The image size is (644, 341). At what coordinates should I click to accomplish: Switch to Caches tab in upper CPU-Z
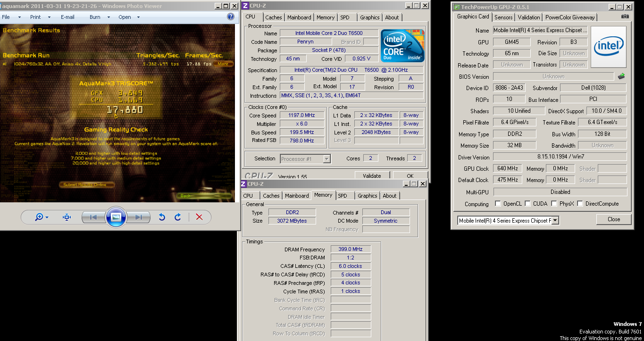coord(273,17)
